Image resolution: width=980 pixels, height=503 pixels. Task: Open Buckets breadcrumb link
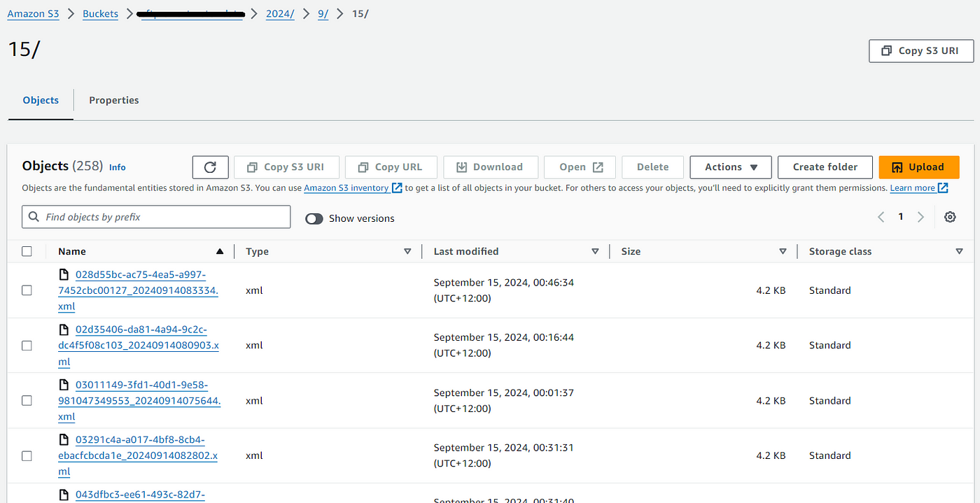pos(100,14)
